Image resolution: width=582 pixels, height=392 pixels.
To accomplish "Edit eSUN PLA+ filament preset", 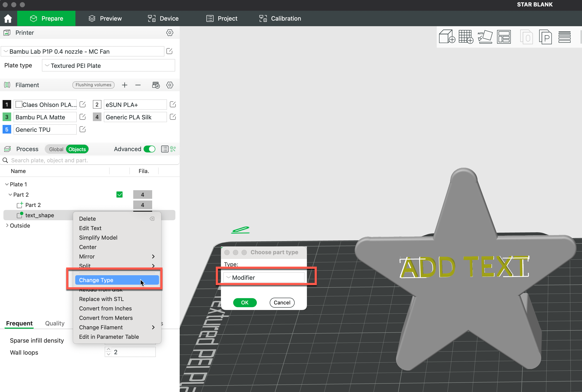I will pyautogui.click(x=173, y=105).
